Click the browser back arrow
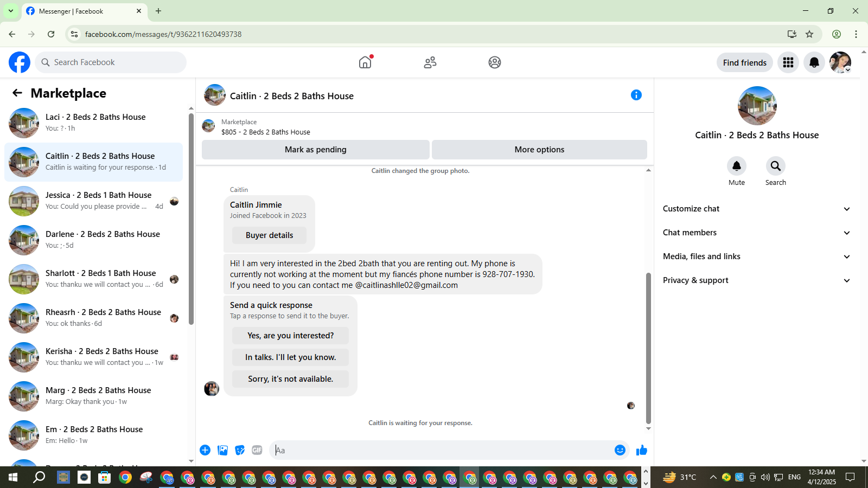 click(12, 34)
